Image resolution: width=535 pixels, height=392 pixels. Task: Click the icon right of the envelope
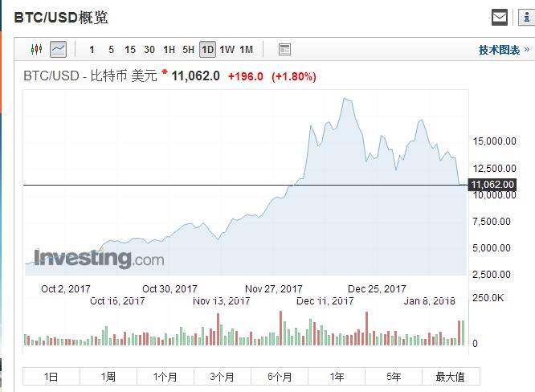coord(525,17)
